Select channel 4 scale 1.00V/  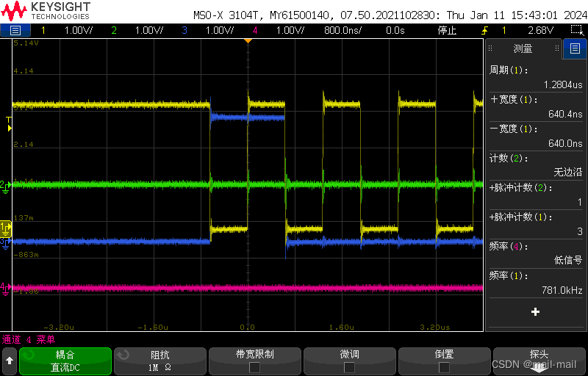(290, 30)
